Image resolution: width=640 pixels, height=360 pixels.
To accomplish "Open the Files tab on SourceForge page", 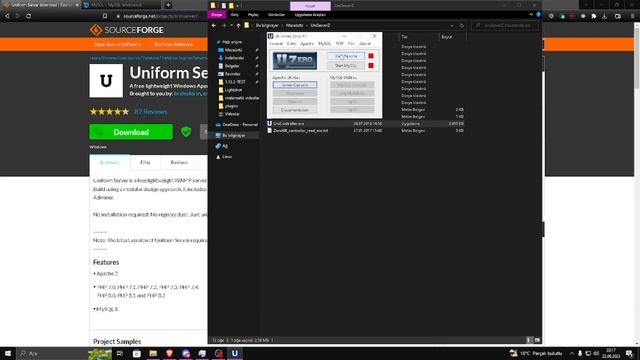I will [145, 162].
